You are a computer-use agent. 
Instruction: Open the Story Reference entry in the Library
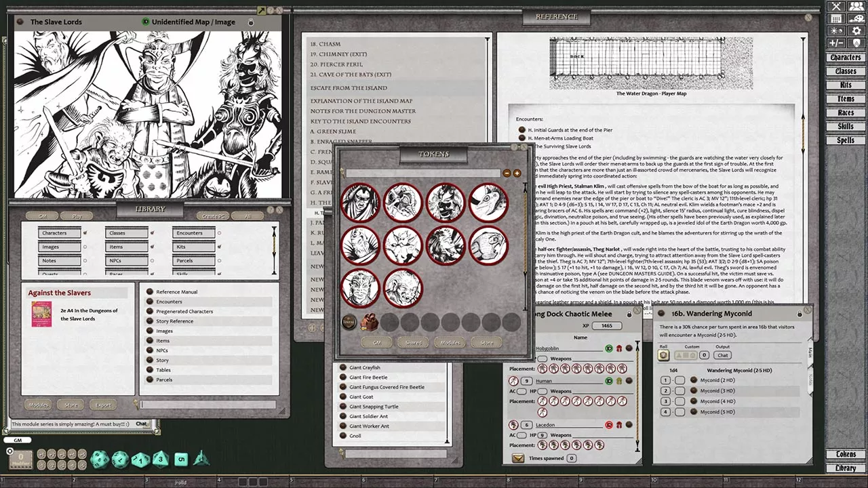click(x=174, y=321)
